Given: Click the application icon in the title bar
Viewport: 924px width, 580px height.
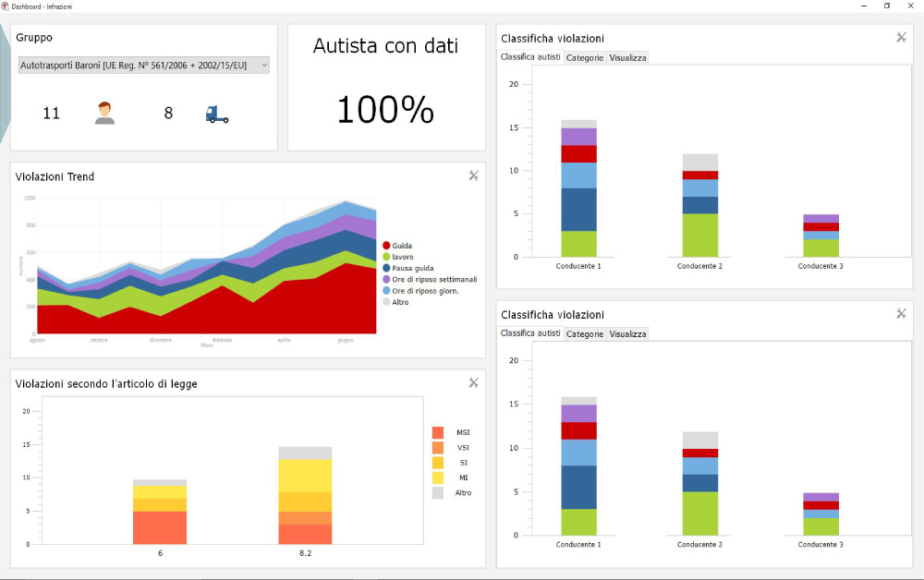Looking at the screenshot, I should 7,6.
